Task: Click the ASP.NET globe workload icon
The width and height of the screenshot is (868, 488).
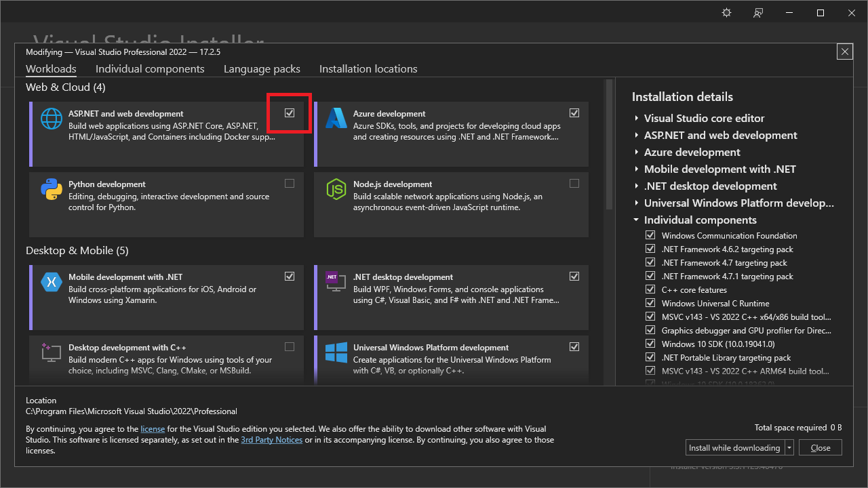Action: tap(52, 119)
